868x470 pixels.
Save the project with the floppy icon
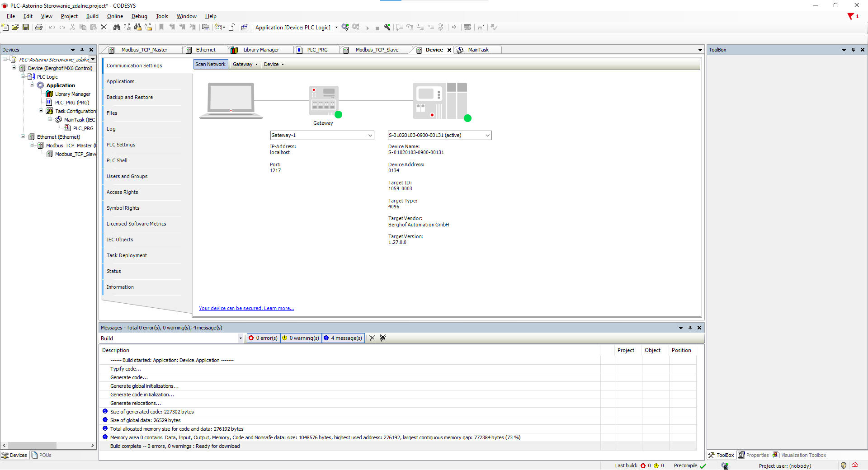(26, 27)
